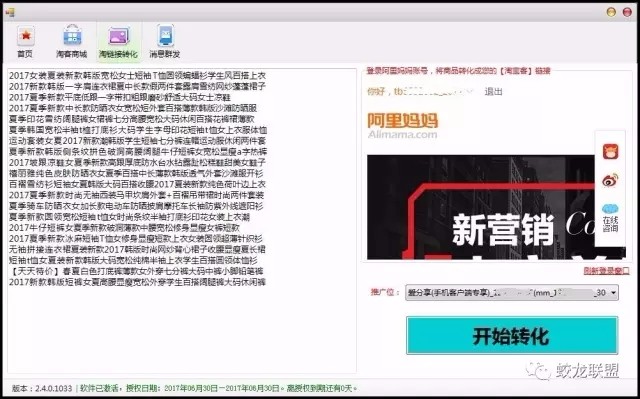Close the window with the red button
The image size is (640, 399).
click(627, 12)
